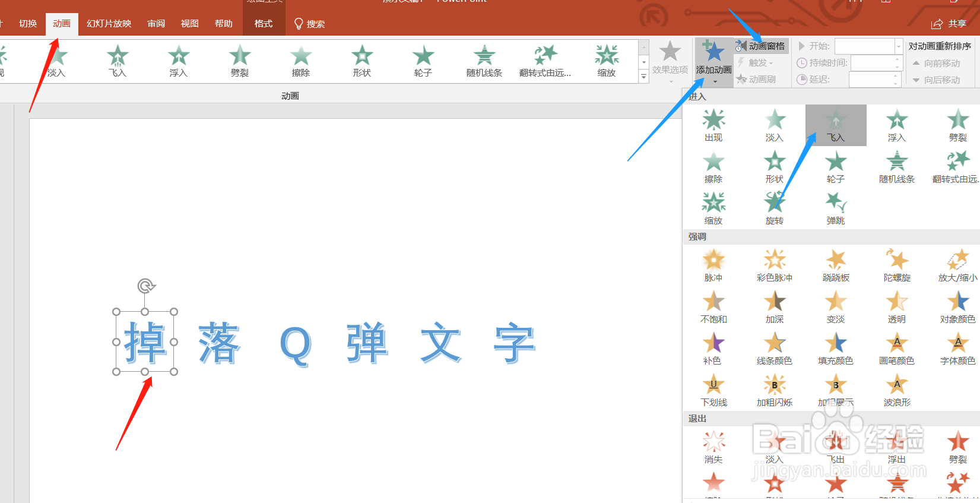Apply 劈裂 animation from ribbon gallery

[x=240, y=61]
